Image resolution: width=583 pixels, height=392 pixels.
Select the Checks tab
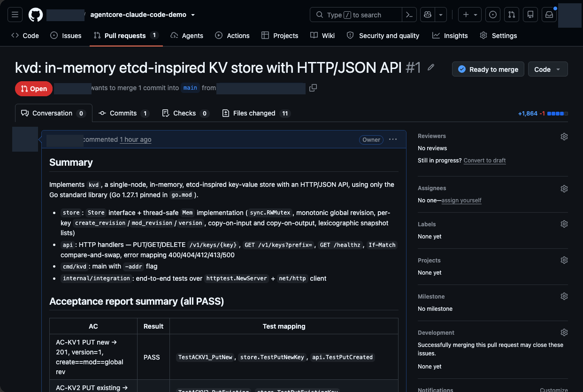tap(185, 113)
